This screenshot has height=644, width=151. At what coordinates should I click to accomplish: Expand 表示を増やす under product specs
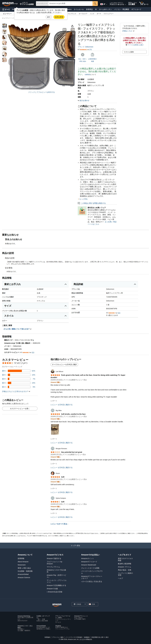click(83, 101)
